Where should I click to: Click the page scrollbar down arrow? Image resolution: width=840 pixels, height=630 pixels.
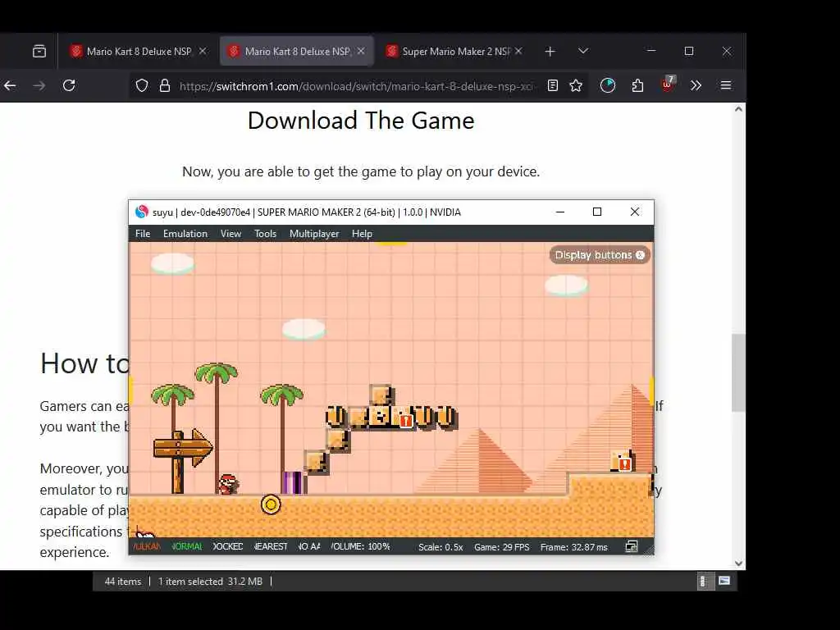click(x=739, y=564)
